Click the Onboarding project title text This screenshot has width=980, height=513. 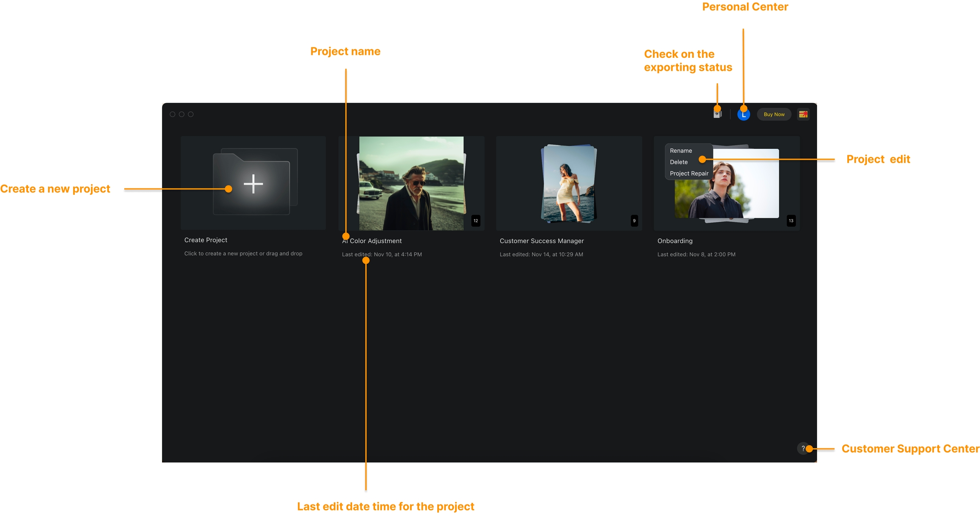[x=675, y=241]
